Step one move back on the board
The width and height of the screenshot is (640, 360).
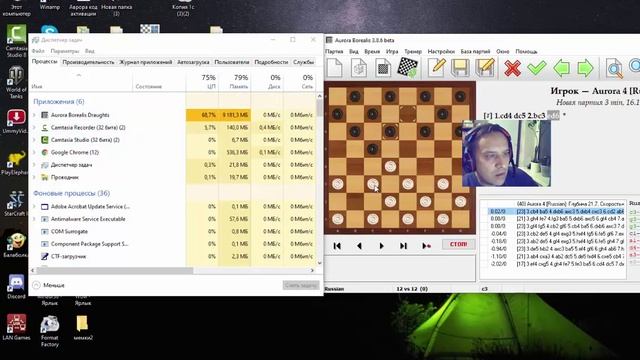tap(359, 246)
